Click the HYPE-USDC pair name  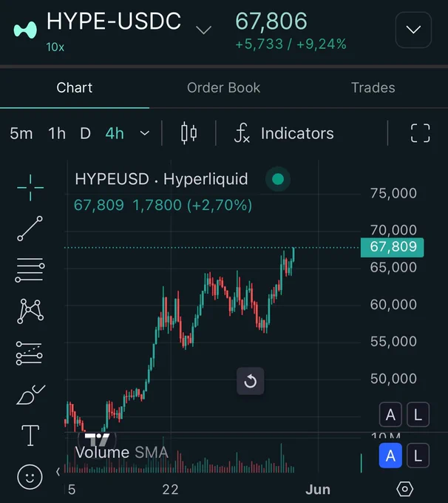(x=114, y=21)
